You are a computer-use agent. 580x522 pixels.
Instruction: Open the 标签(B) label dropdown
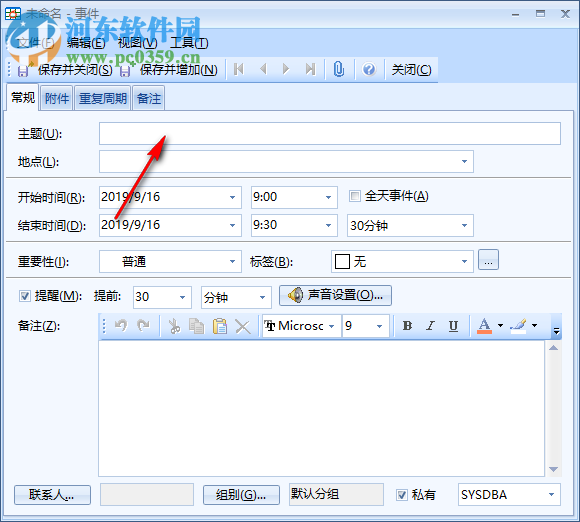464,261
